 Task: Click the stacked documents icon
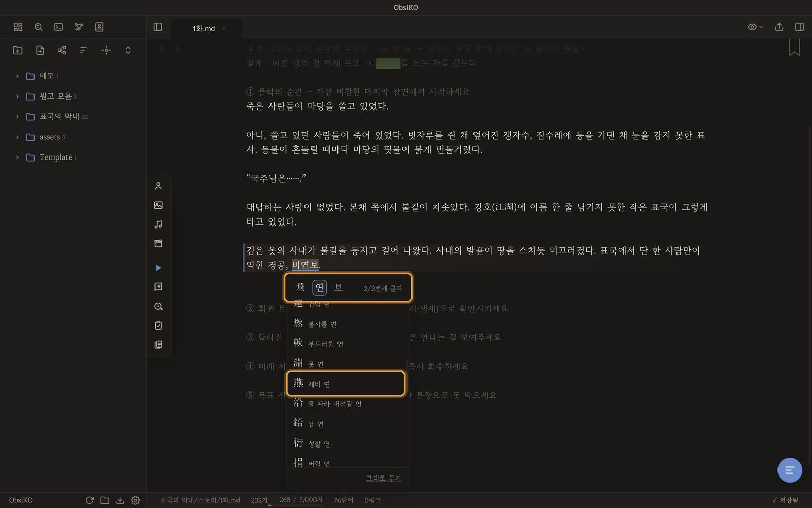pos(158,345)
